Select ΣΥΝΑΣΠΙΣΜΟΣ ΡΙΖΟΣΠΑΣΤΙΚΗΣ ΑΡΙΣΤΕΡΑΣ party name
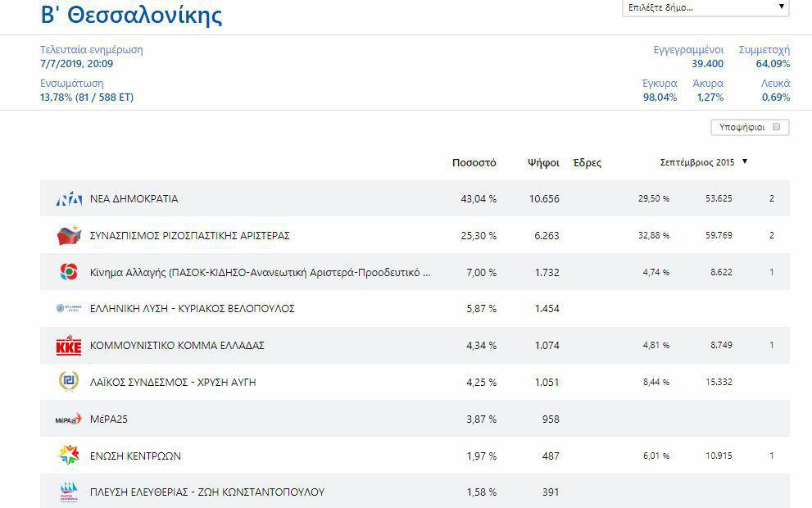812x508 pixels. [190, 236]
